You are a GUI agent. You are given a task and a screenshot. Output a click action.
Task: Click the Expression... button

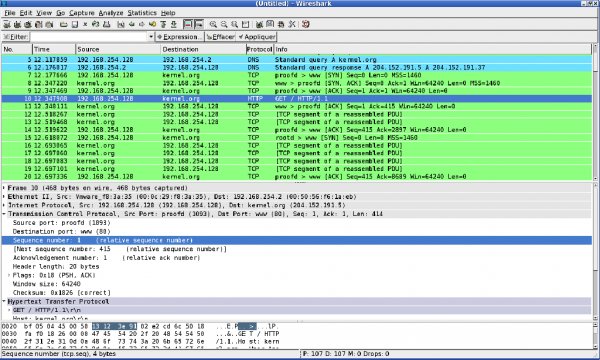click(180, 37)
